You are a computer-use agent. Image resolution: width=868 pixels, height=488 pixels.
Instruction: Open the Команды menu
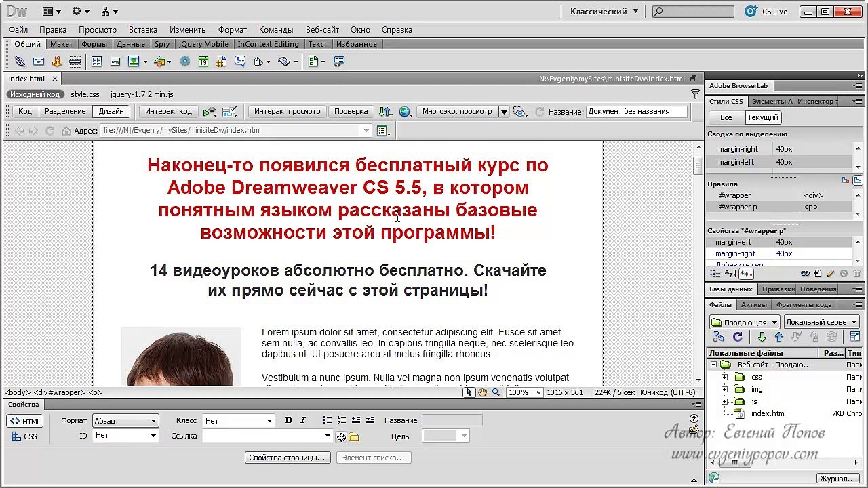click(x=276, y=30)
